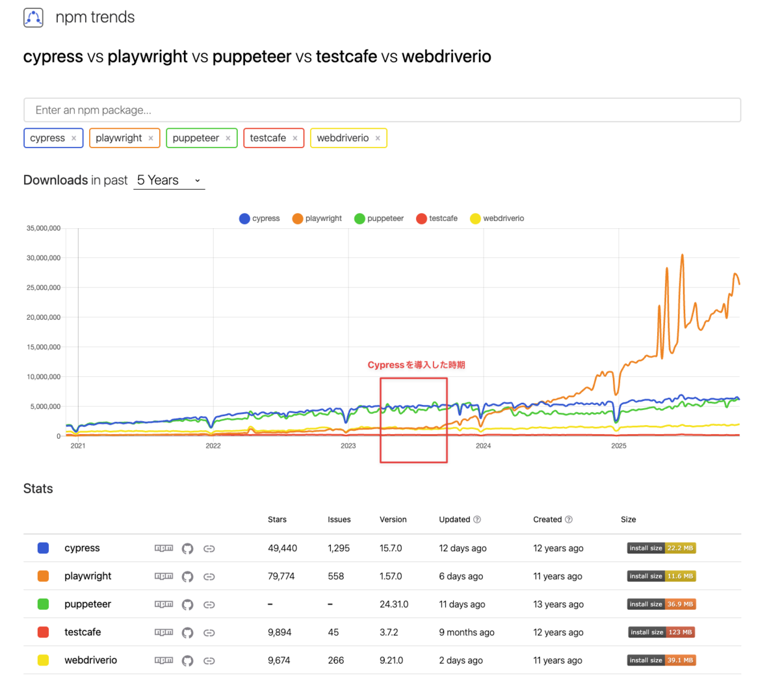The image size is (780, 700).
Task: Toggle puppeteer series in chart legend
Action: pos(379,218)
